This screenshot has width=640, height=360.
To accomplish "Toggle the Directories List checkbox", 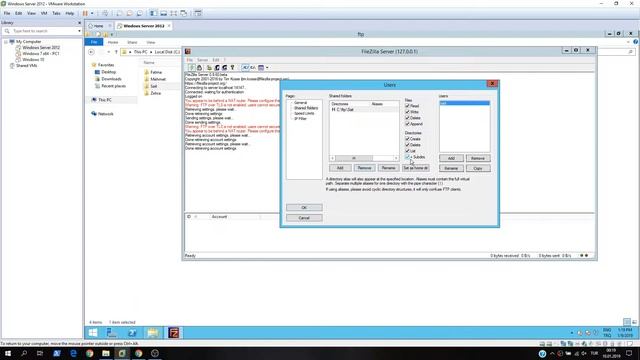I will [407, 151].
